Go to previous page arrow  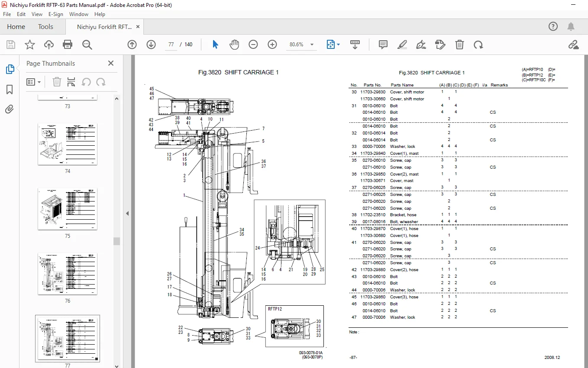pyautogui.click(x=132, y=45)
